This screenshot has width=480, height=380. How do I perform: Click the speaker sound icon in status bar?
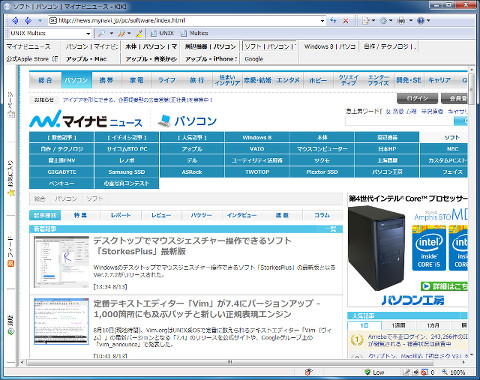[x=416, y=372]
